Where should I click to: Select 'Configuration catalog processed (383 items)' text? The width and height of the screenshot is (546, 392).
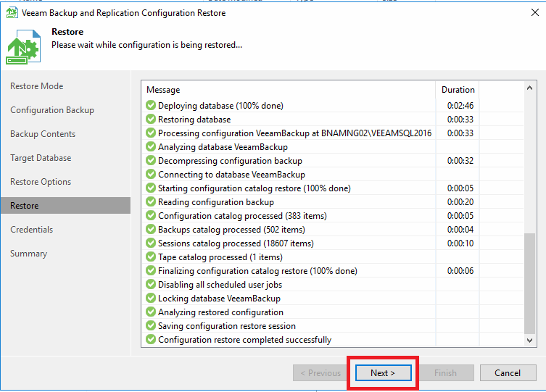242,216
